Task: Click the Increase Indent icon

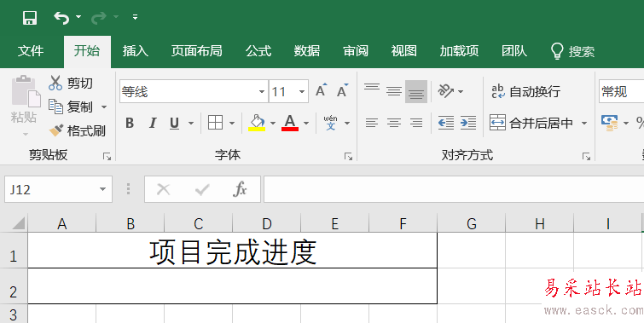Action: click(468, 123)
